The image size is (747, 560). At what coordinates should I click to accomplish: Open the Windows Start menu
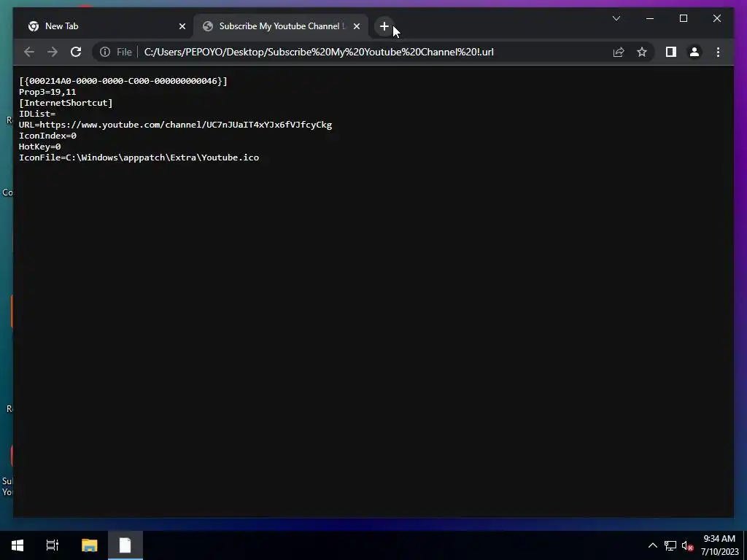tap(18, 545)
